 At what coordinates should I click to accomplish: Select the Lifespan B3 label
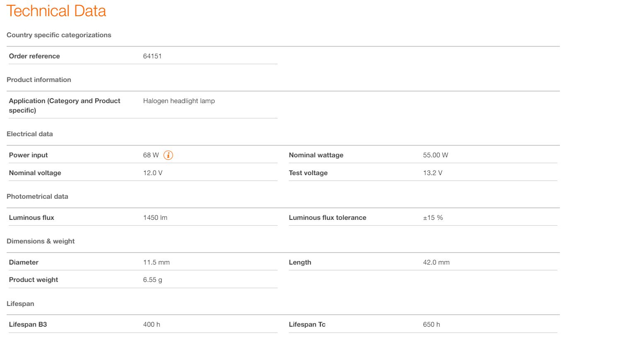tap(28, 325)
